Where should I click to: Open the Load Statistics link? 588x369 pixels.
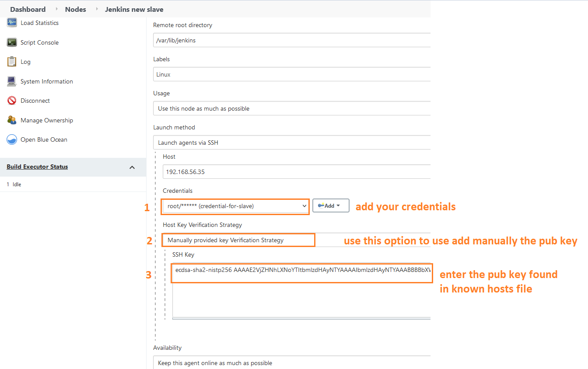tap(39, 23)
